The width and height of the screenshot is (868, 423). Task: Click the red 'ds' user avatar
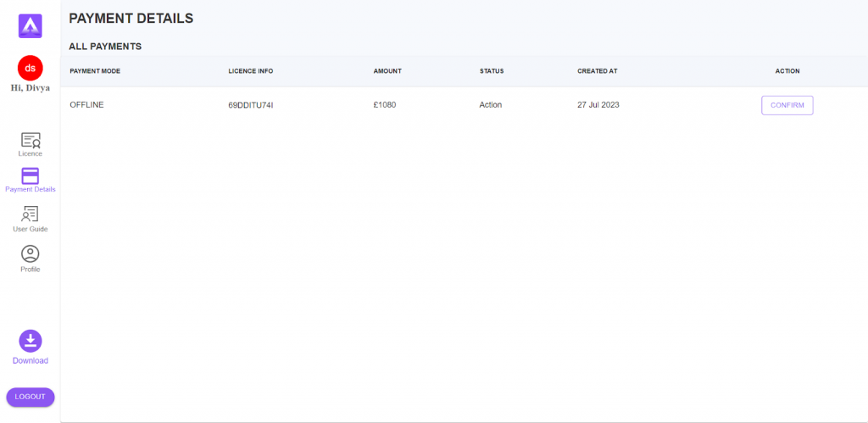[31, 68]
